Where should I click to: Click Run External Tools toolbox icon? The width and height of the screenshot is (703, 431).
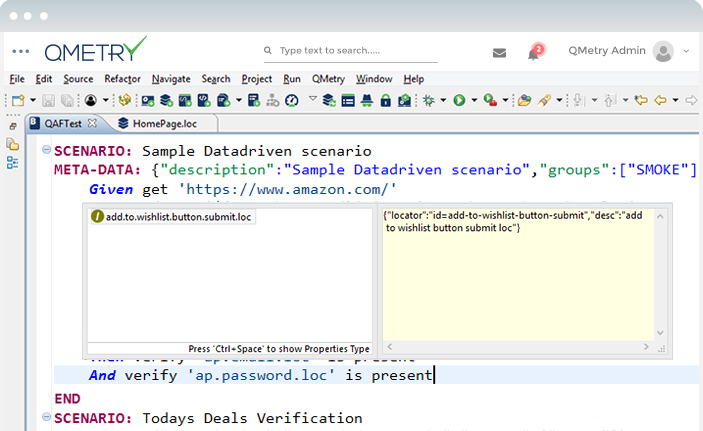pos(490,100)
